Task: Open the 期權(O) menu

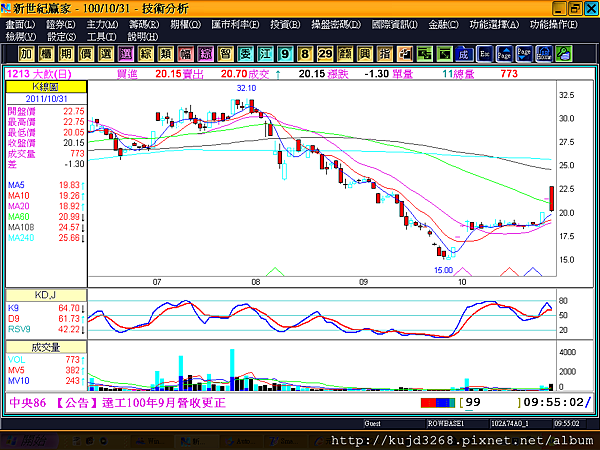Action: coord(186,25)
